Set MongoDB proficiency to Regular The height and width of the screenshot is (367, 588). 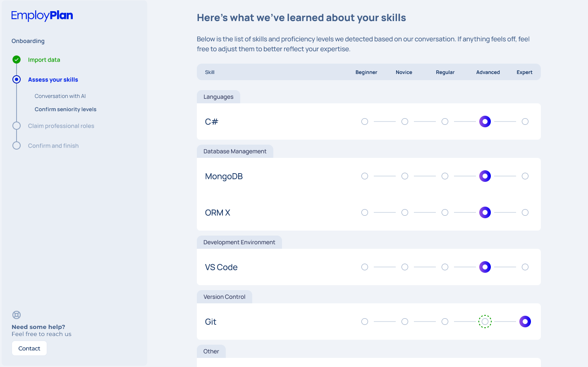click(445, 176)
